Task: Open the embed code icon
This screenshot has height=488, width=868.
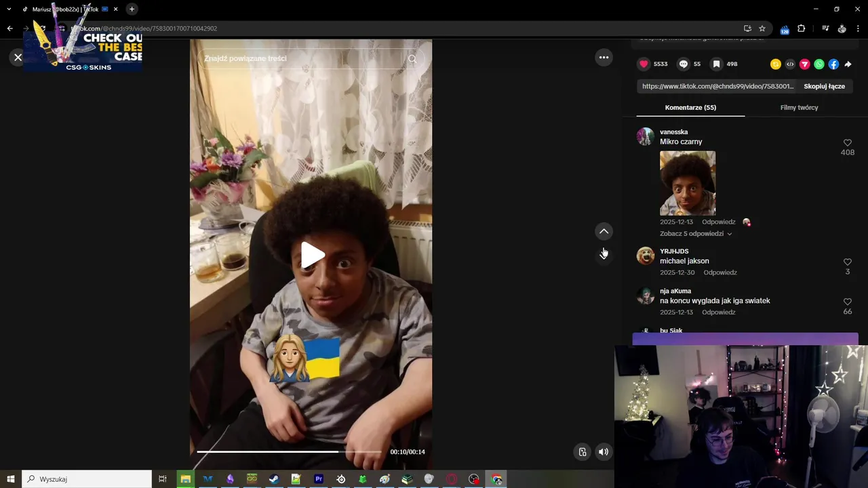Action: [x=790, y=64]
